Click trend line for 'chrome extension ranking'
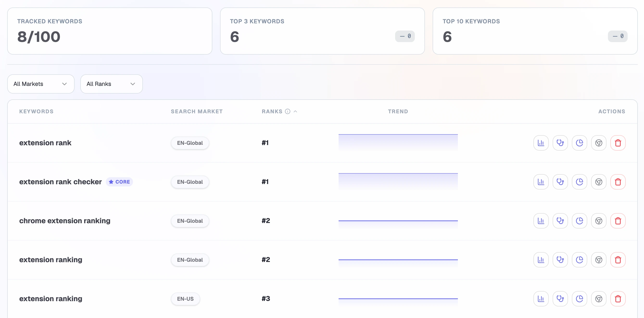Viewport: 644px width, 318px height. (x=398, y=221)
